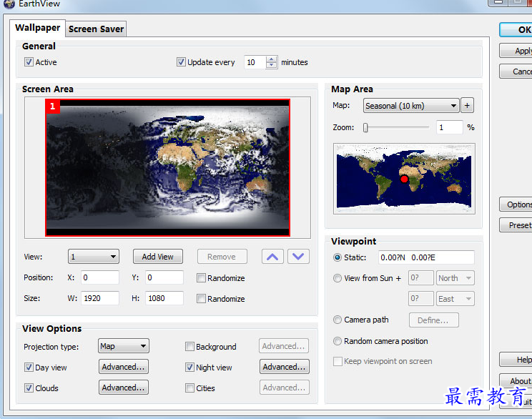
Task: Move view up with the up arrow button
Action: coord(272,257)
